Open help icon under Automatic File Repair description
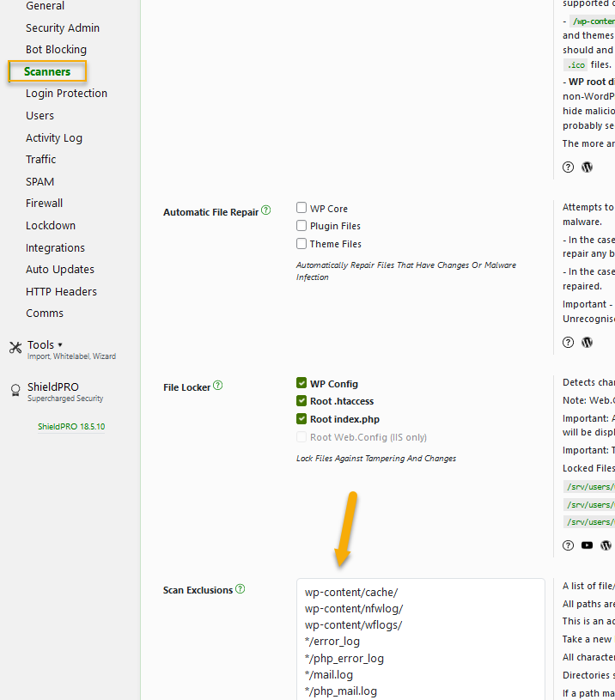The width and height of the screenshot is (615, 700). tap(568, 343)
